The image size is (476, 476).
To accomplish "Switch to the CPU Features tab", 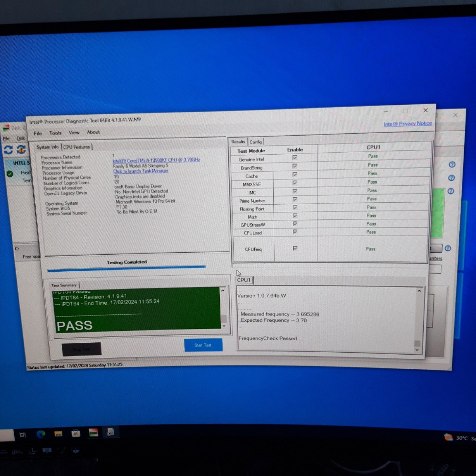I will (77, 147).
